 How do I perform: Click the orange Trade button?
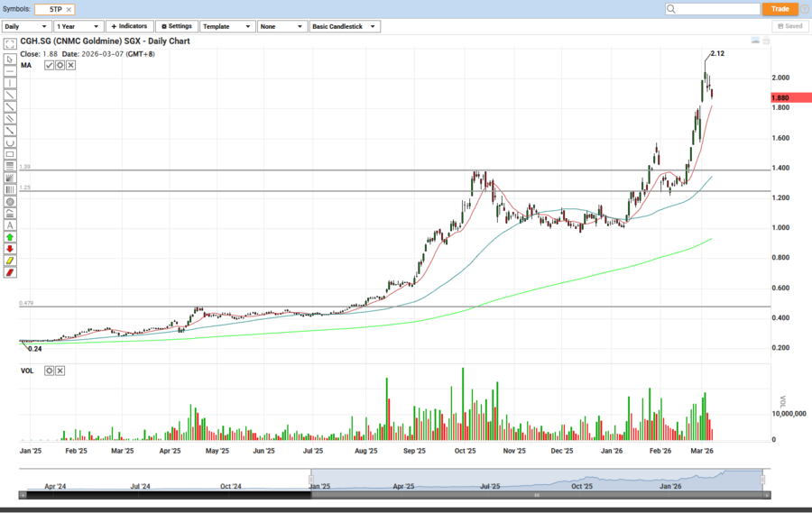coord(780,9)
